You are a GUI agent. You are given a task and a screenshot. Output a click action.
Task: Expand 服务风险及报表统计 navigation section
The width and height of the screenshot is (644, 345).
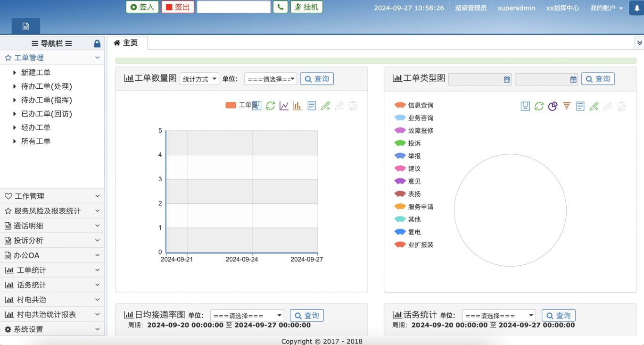point(52,211)
